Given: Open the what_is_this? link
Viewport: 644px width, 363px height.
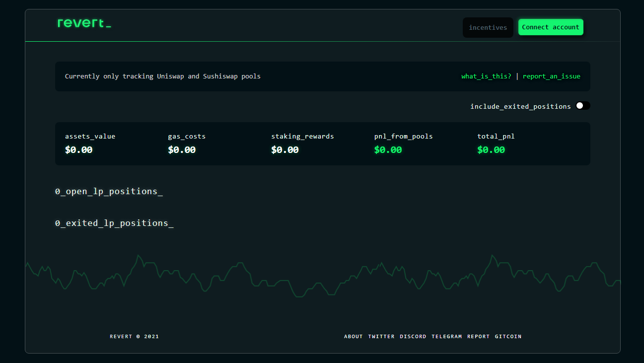Looking at the screenshot, I should pos(486,76).
